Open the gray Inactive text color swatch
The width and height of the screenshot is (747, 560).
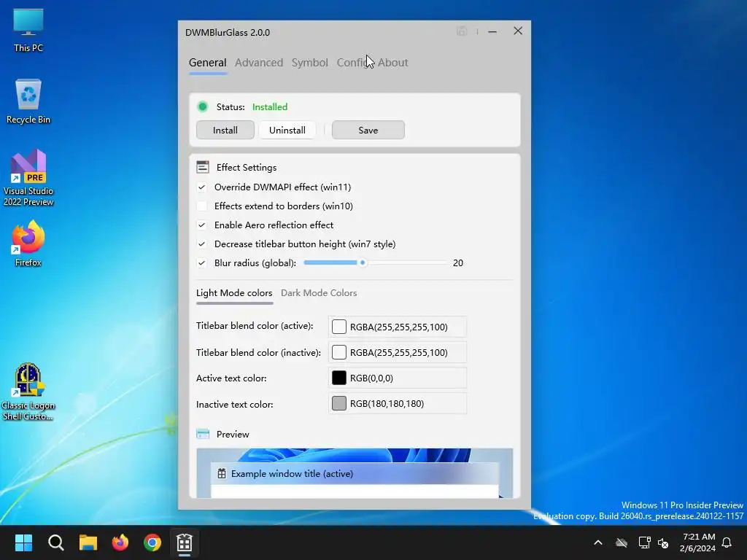point(338,403)
